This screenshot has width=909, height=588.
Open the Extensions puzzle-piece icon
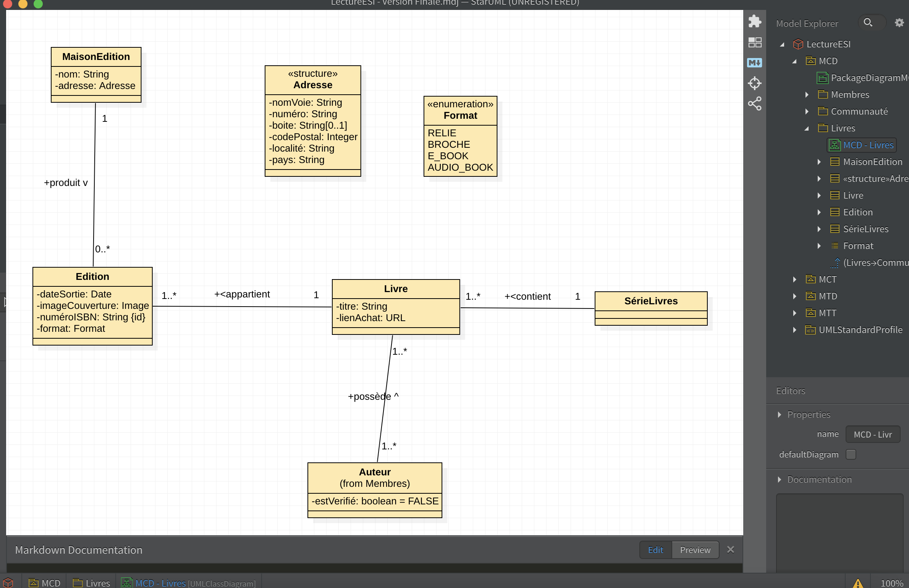click(755, 21)
